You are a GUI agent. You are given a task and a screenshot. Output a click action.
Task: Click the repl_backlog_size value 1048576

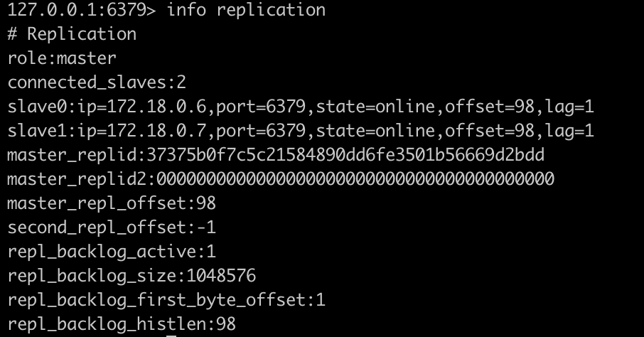221,276
